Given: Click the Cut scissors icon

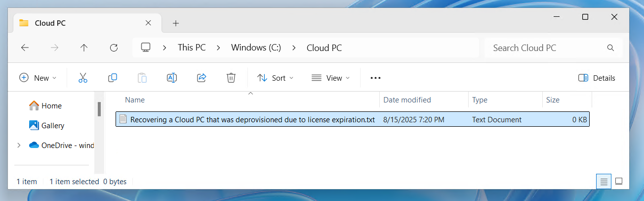Looking at the screenshot, I should click(82, 78).
